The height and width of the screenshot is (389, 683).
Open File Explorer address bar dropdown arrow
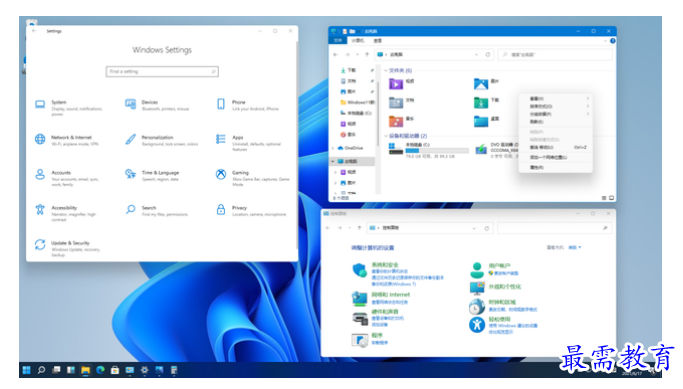[476, 54]
